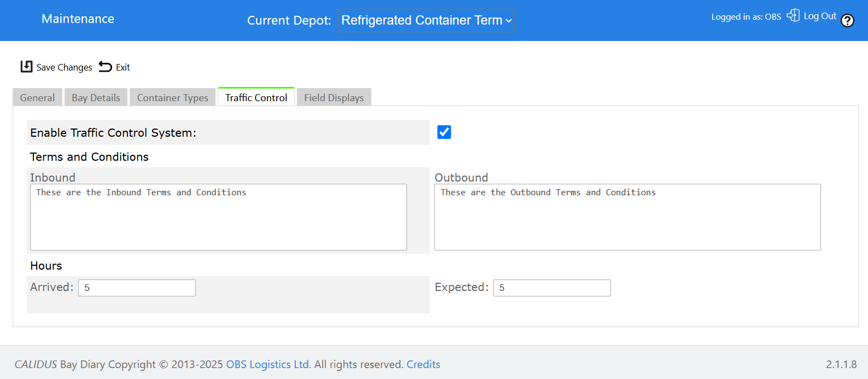This screenshot has height=379, width=868.
Task: Open the Credits link in footer
Action: (423, 364)
